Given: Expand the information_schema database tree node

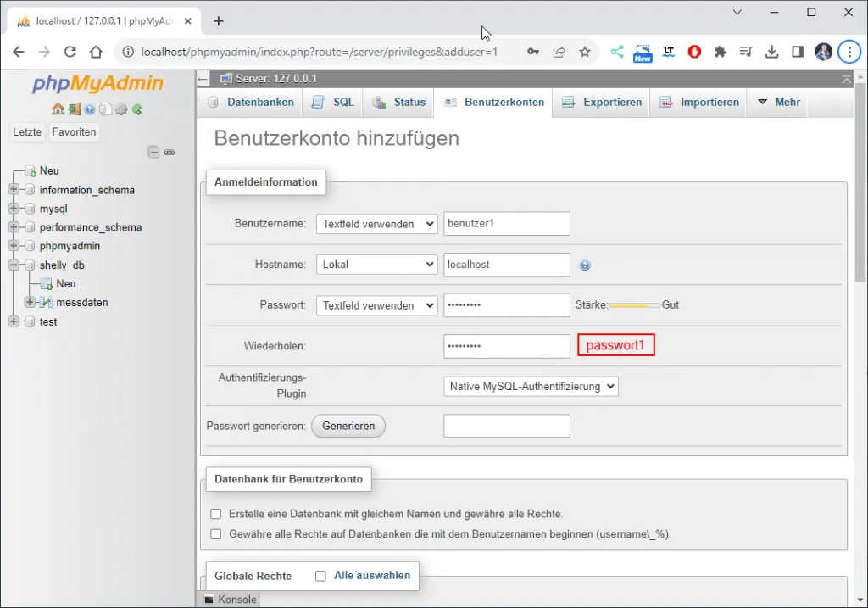Looking at the screenshot, I should point(14,190).
